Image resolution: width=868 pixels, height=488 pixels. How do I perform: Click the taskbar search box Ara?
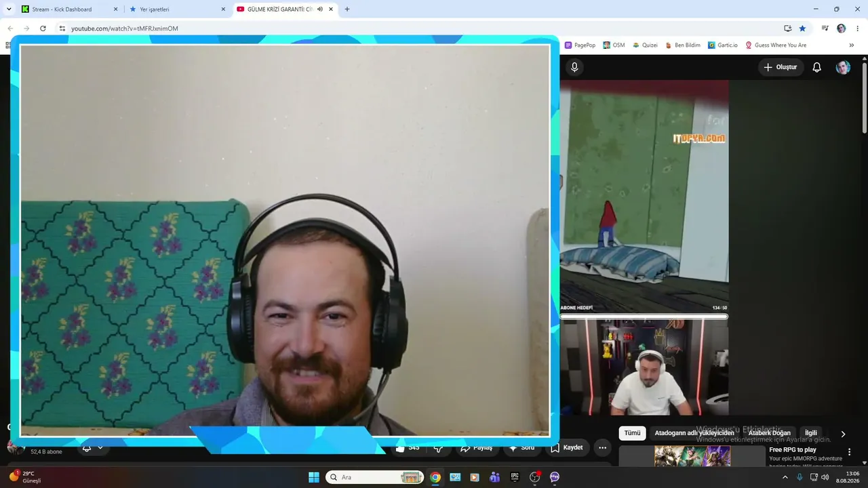point(375,477)
